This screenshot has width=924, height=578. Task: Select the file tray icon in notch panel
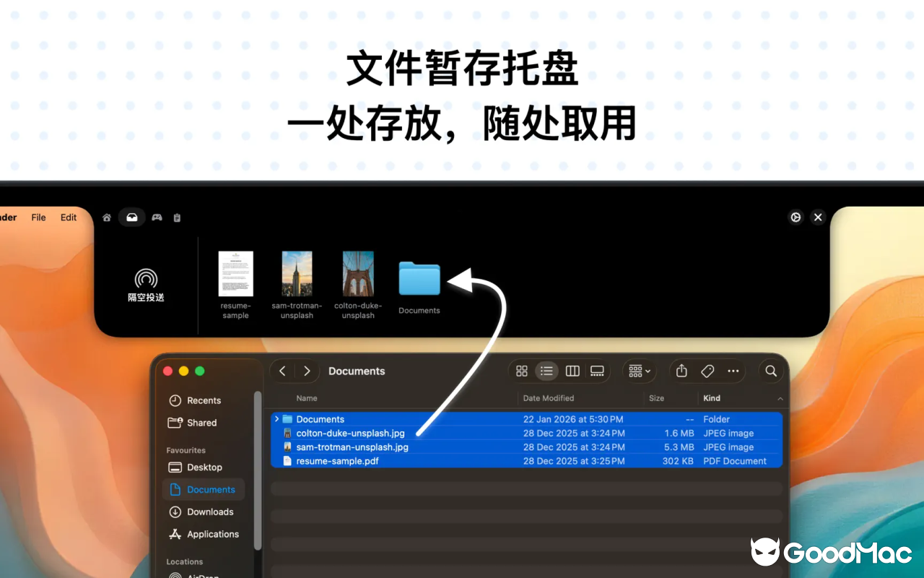click(132, 217)
